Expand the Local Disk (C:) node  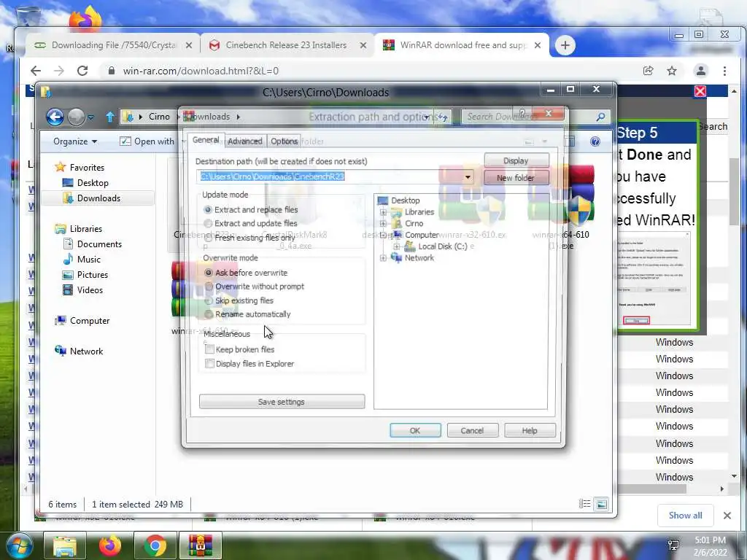[x=396, y=246]
